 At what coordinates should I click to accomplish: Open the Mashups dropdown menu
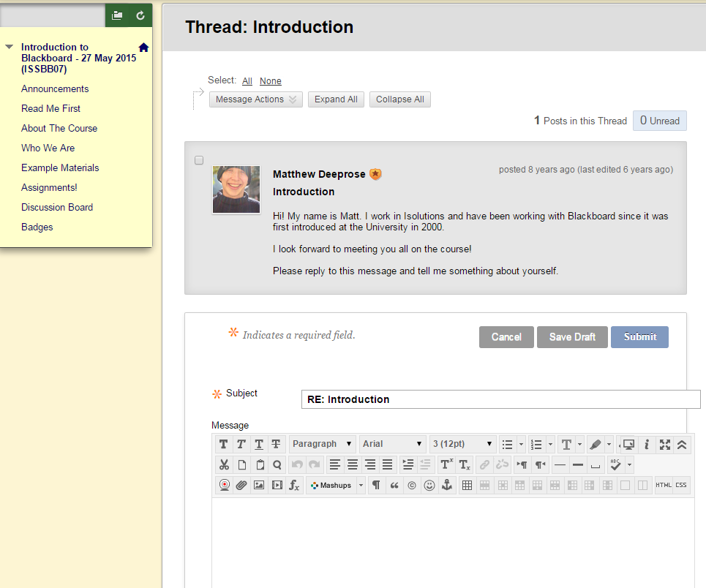pos(335,485)
